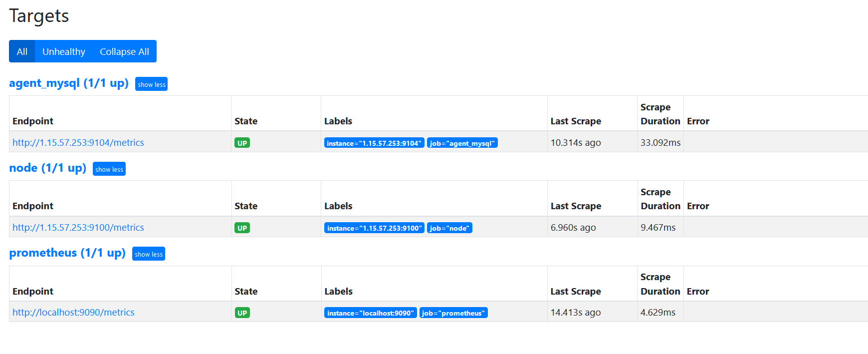
Task: Open http://1.15.57.253:9100/metrics endpoint
Action: [78, 227]
